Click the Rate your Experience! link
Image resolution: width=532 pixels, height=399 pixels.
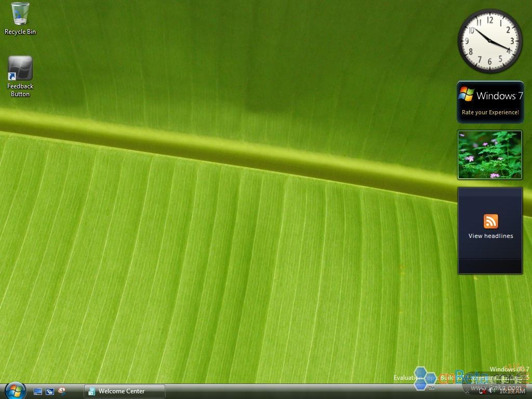pos(490,112)
